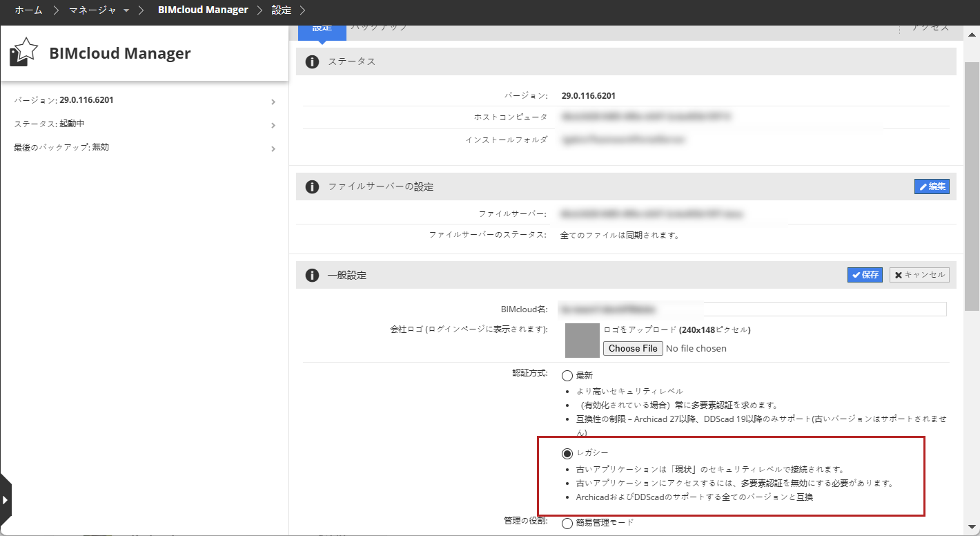This screenshot has width=980, height=536.
Task: Click the No file chosen text
Action: click(696, 348)
